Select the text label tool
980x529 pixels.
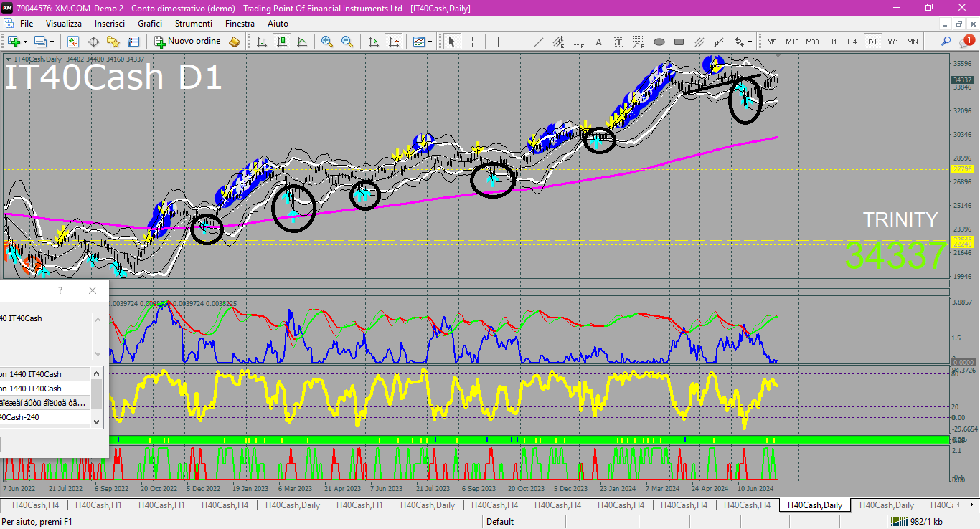(618, 42)
